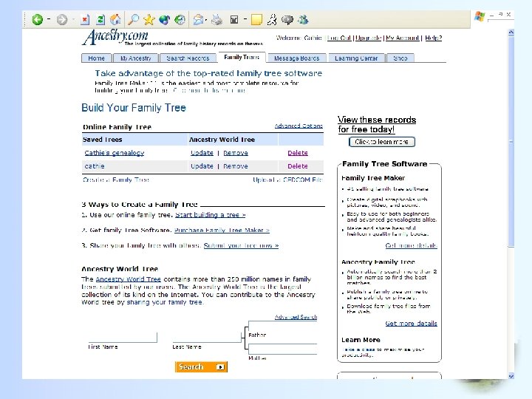This screenshot has width=532, height=399.
Task: Click the Mother name input field
Action: (282, 349)
